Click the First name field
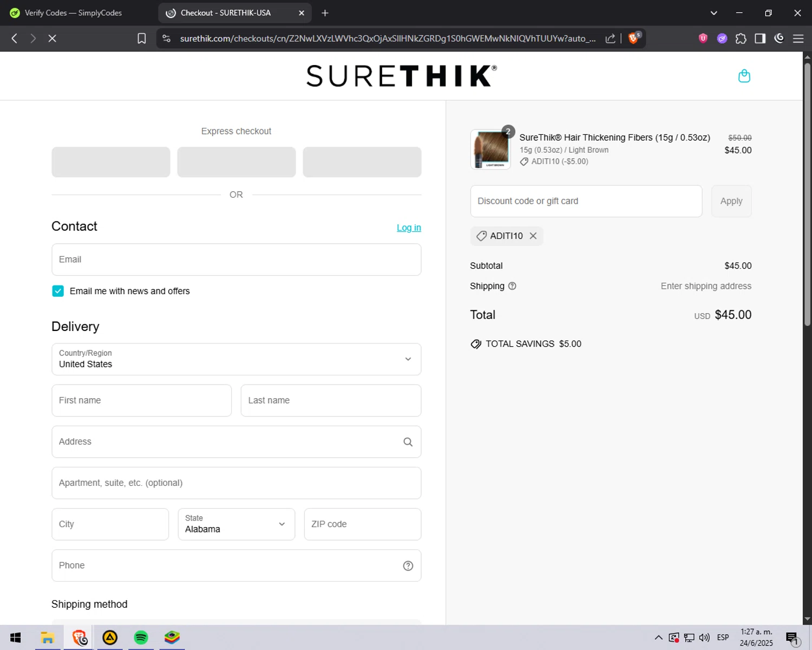 point(142,400)
